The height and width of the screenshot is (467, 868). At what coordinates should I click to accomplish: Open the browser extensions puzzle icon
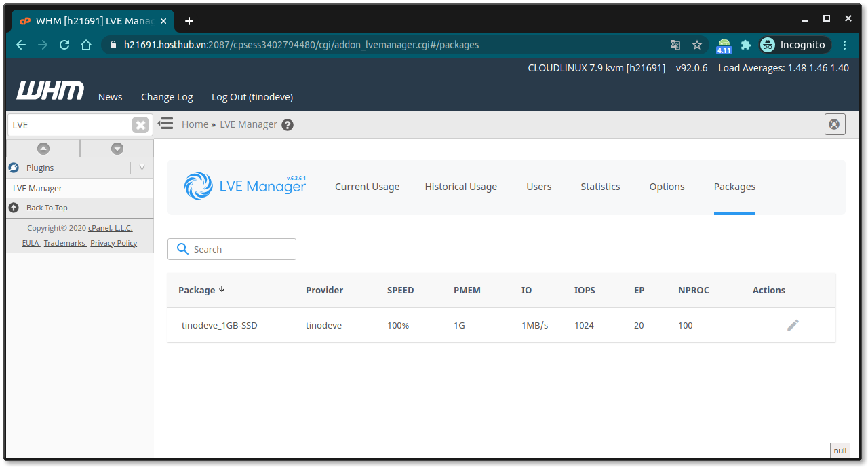click(746, 45)
